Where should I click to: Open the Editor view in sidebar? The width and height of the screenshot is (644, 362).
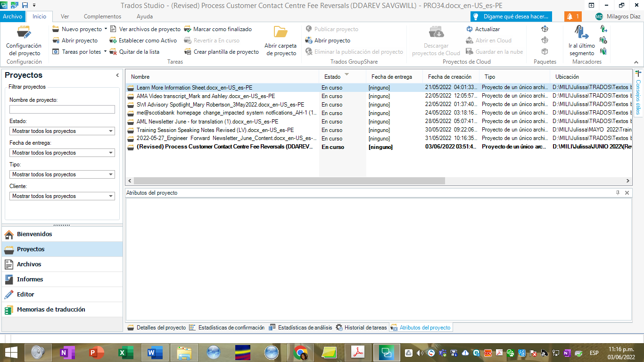point(62,295)
